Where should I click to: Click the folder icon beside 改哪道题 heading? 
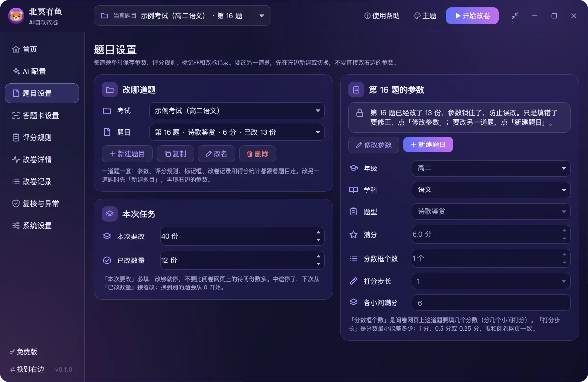(x=110, y=90)
